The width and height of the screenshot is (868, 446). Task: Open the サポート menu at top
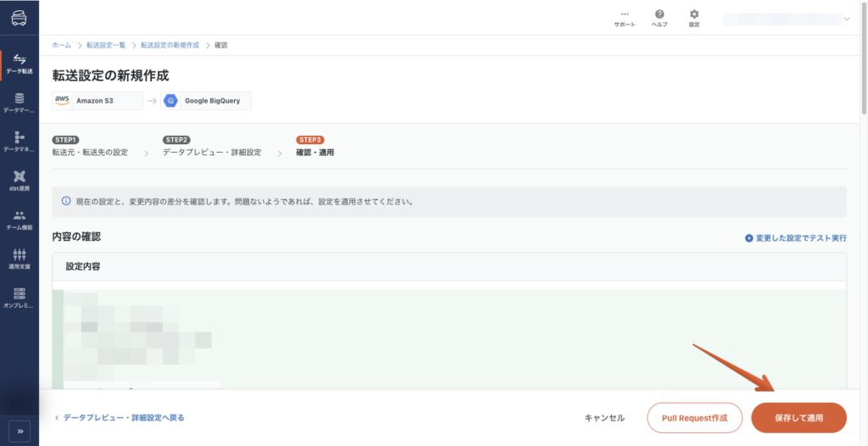(625, 18)
